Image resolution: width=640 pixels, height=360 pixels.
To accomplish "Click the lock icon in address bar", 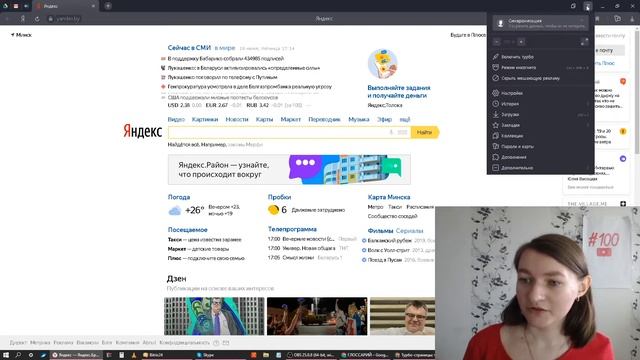I will pos(51,19).
